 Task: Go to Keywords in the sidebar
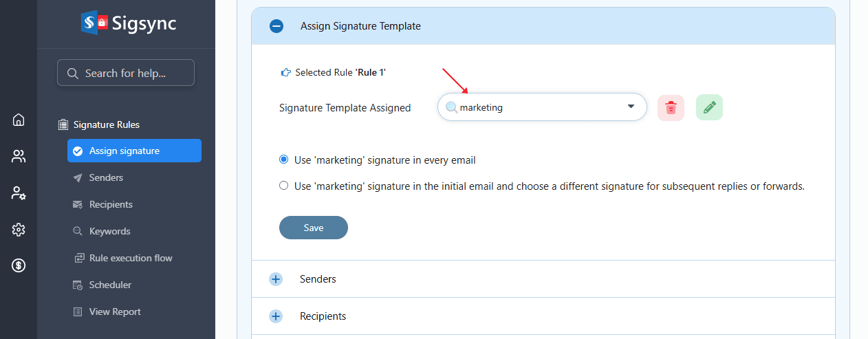[109, 231]
